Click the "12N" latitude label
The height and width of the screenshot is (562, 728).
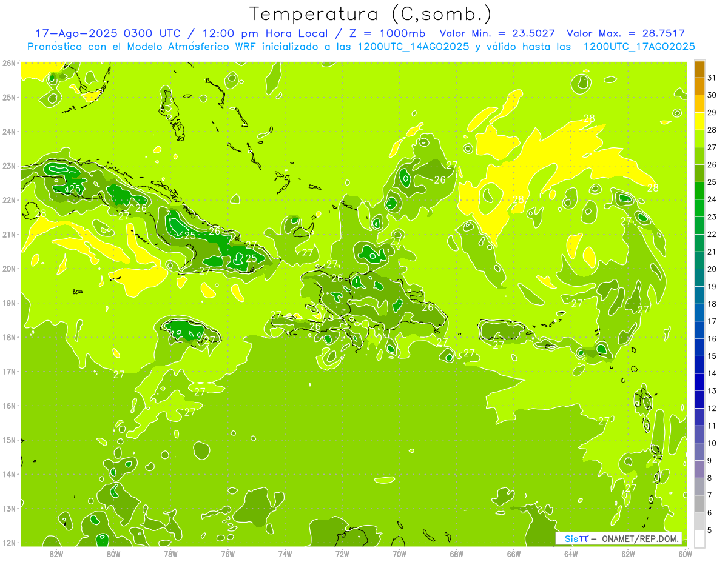pyautogui.click(x=10, y=543)
